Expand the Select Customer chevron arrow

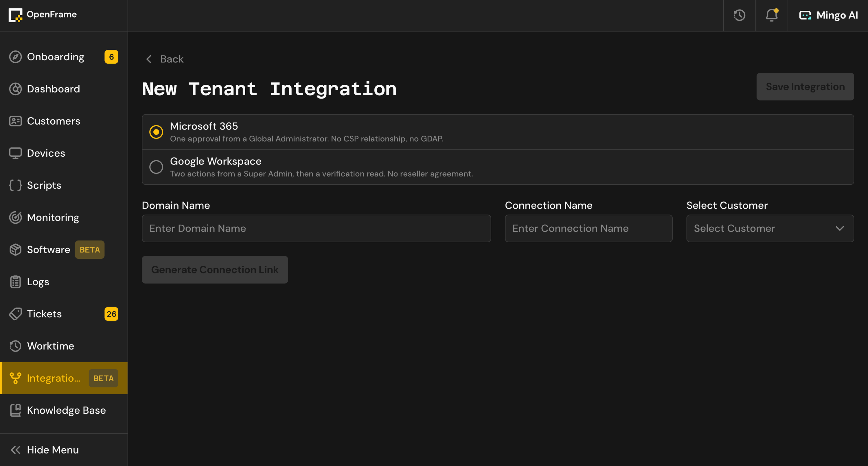840,228
